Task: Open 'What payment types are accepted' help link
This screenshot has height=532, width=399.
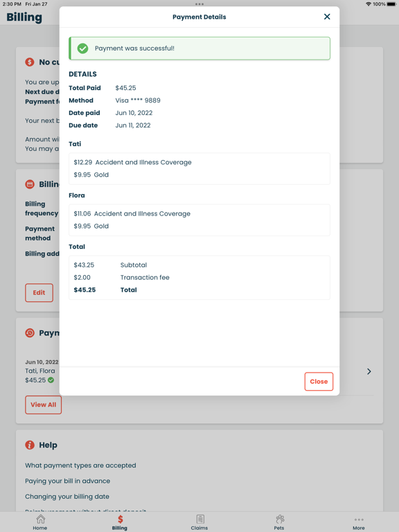Action: point(80,465)
